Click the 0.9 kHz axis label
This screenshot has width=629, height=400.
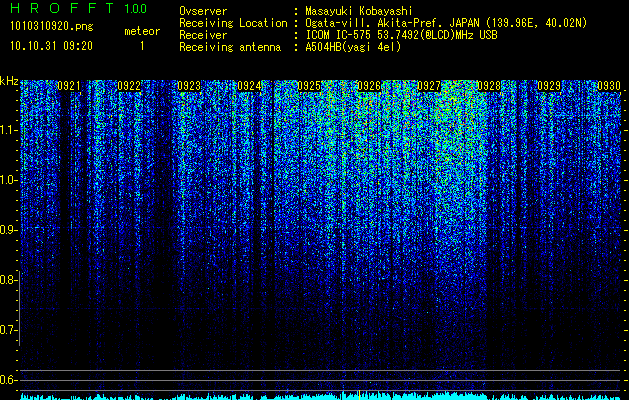pos(9,230)
